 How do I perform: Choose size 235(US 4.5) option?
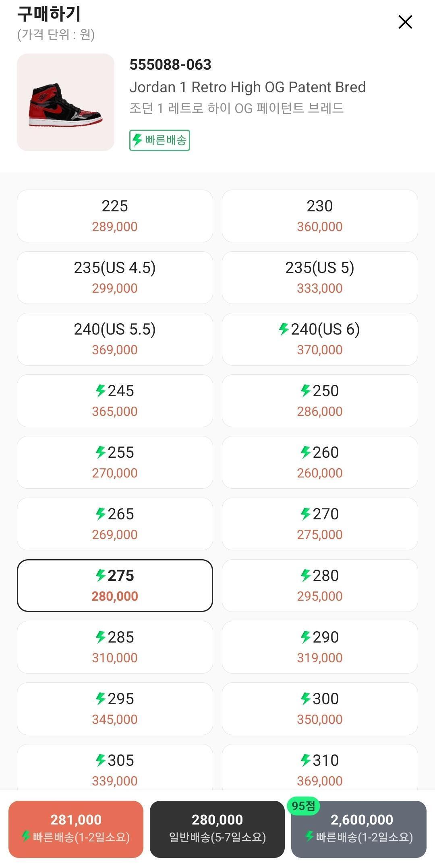[x=115, y=277]
